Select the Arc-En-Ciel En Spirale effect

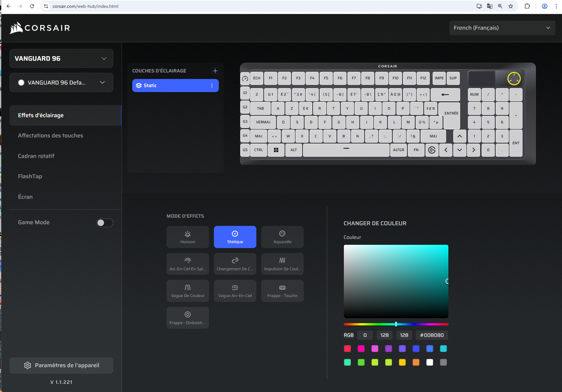(x=187, y=264)
